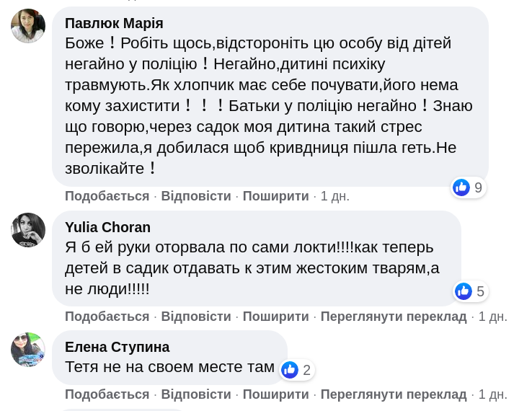Share Павлюк Марія's comment via Поширити
The width and height of the screenshot is (532, 411).
[275, 196]
